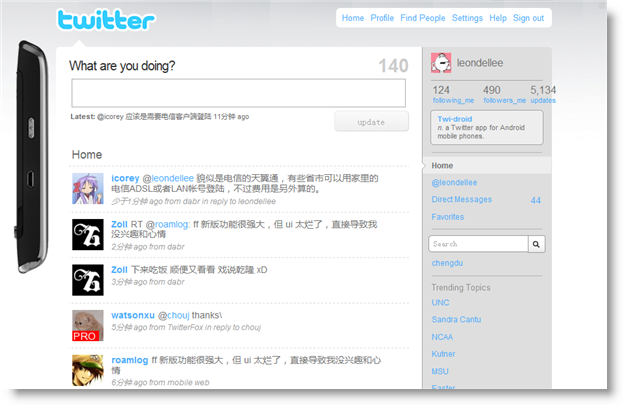623x405 pixels.
Task: Open trending topic NCAA
Action: pyautogui.click(x=442, y=337)
